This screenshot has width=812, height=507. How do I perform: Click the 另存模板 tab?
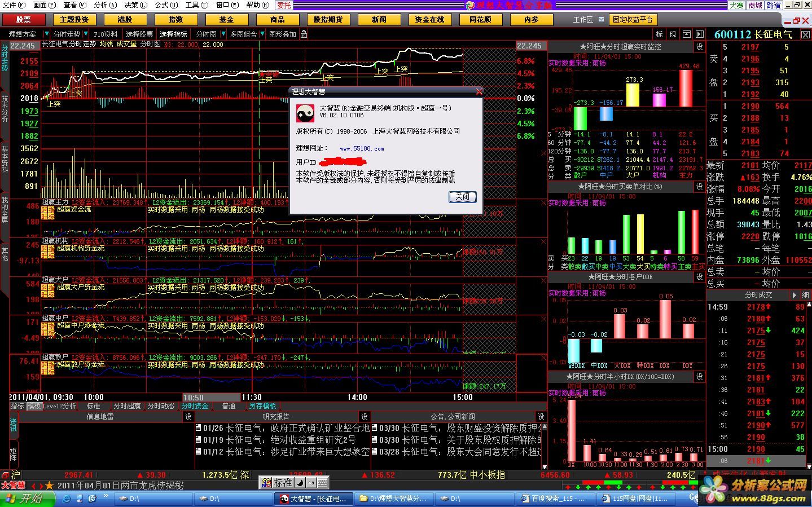262,406
